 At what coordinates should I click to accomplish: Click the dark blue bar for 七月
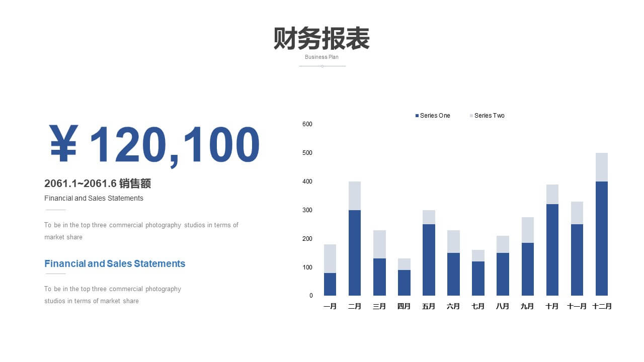tap(478, 279)
